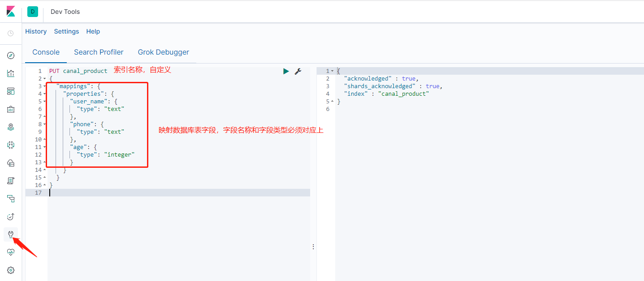Collapse the "age" block fold arrow
Viewport: 644px width, 281px height.
[44, 147]
